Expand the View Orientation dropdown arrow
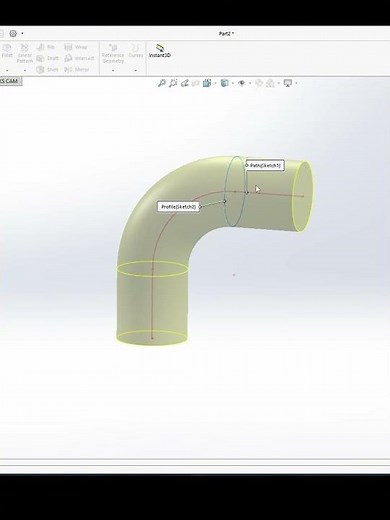The height and width of the screenshot is (520, 390). [x=215, y=83]
